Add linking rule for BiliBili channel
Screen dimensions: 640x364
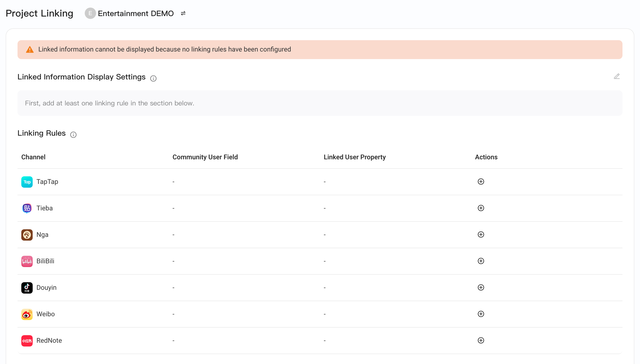click(x=480, y=261)
